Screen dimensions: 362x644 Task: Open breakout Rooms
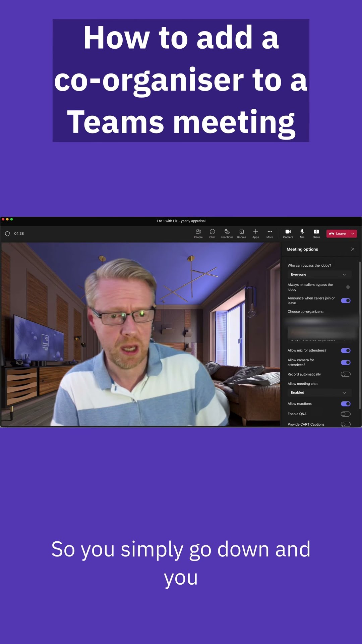[241, 233]
